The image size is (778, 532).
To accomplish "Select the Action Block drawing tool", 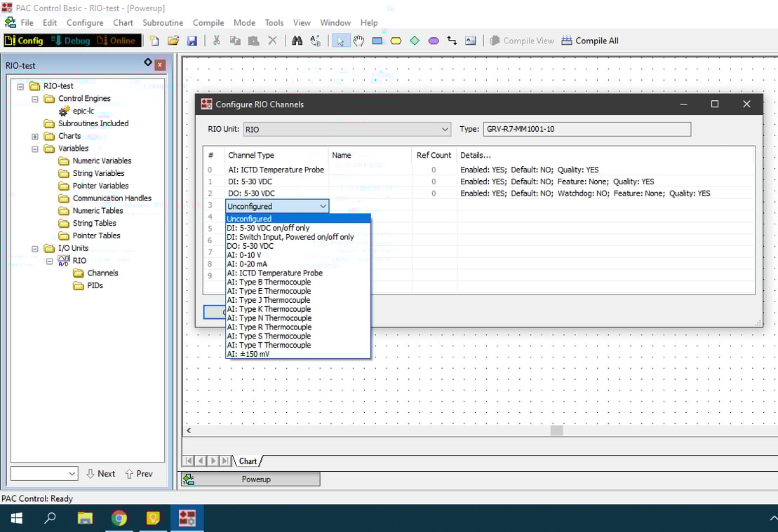I will click(x=377, y=40).
